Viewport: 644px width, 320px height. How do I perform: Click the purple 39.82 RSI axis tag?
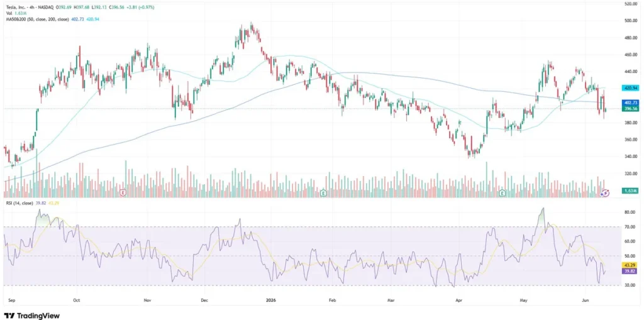(630, 271)
